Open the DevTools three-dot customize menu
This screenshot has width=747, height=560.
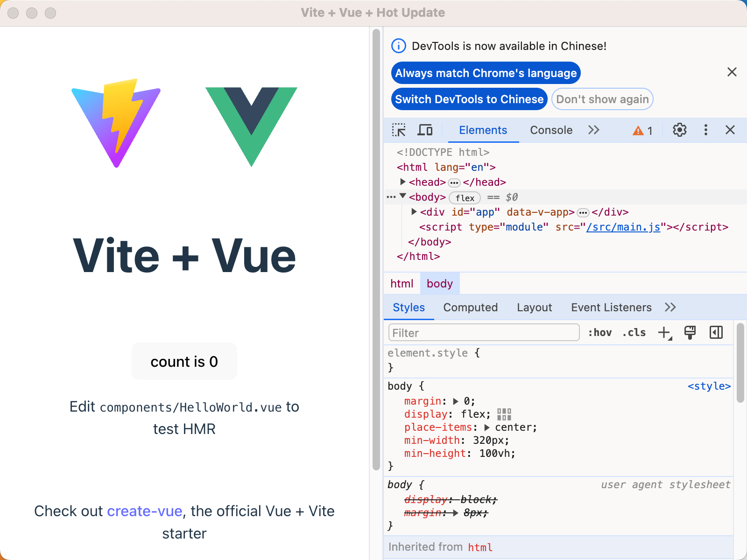[x=706, y=130]
